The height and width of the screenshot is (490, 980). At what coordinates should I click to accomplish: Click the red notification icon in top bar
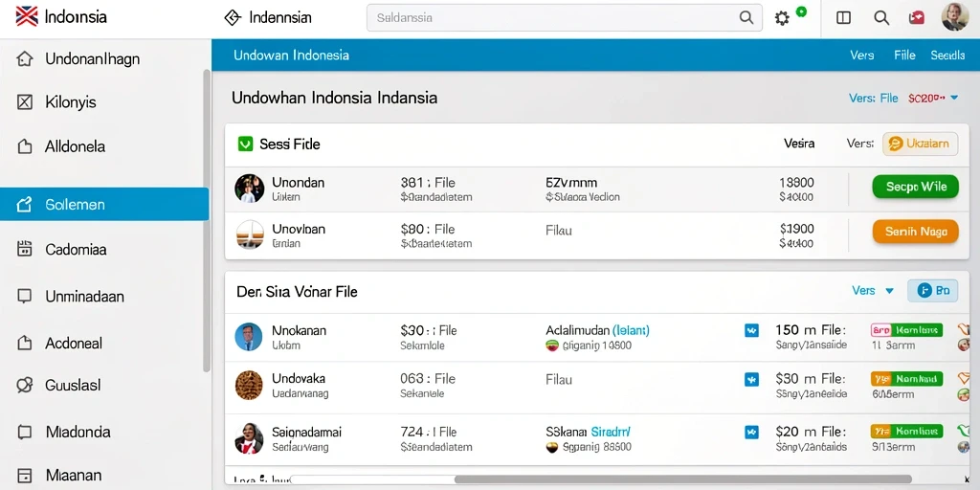click(x=917, y=17)
